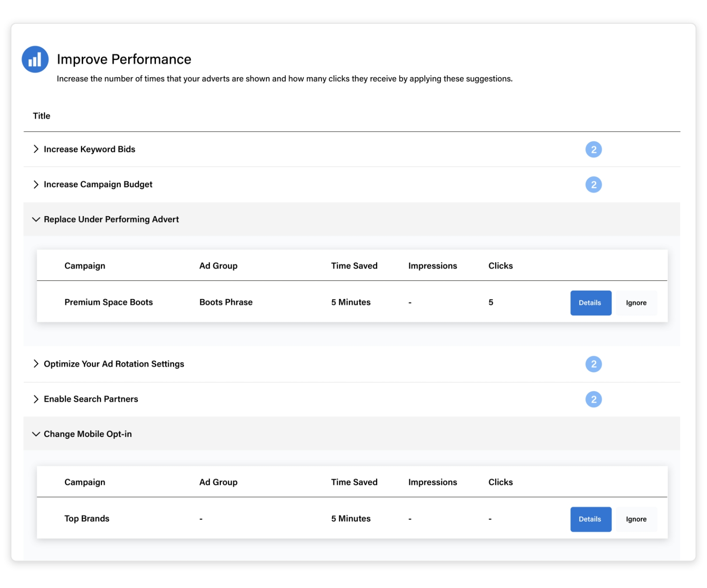Click the Improve Performance bar chart icon
The height and width of the screenshot is (588, 707).
click(x=35, y=59)
